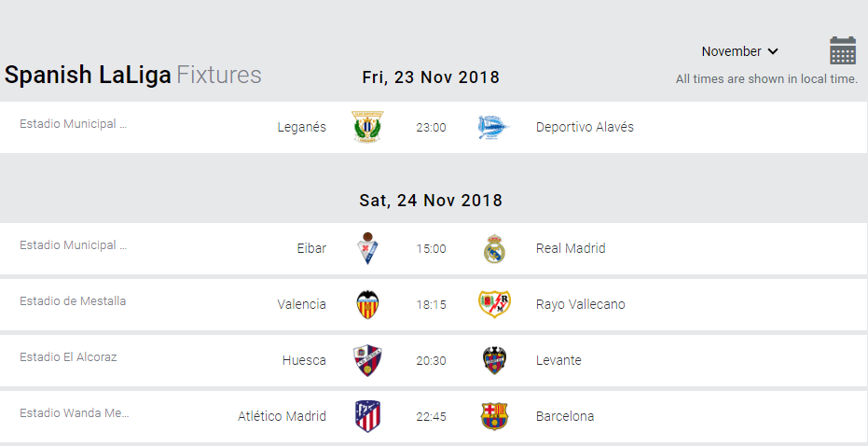Image resolution: width=868 pixels, height=446 pixels.
Task: Click the 22:45 kickoff time
Action: click(431, 417)
